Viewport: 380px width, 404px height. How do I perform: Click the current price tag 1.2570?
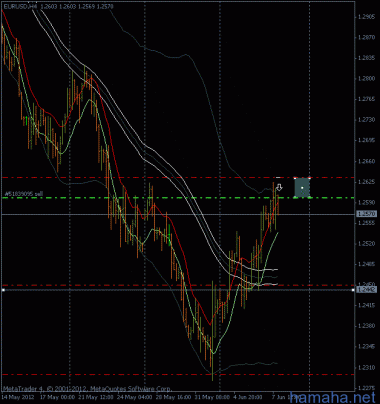(366, 214)
